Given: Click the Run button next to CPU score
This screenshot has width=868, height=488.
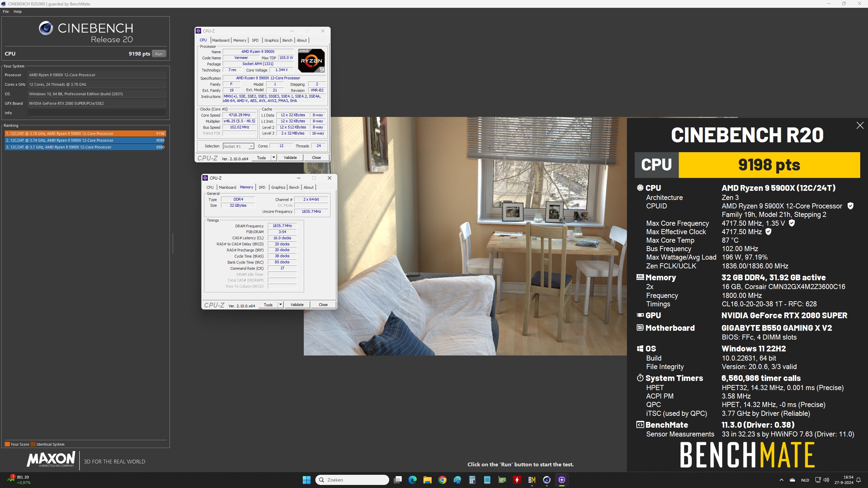Looking at the screenshot, I should 159,54.
